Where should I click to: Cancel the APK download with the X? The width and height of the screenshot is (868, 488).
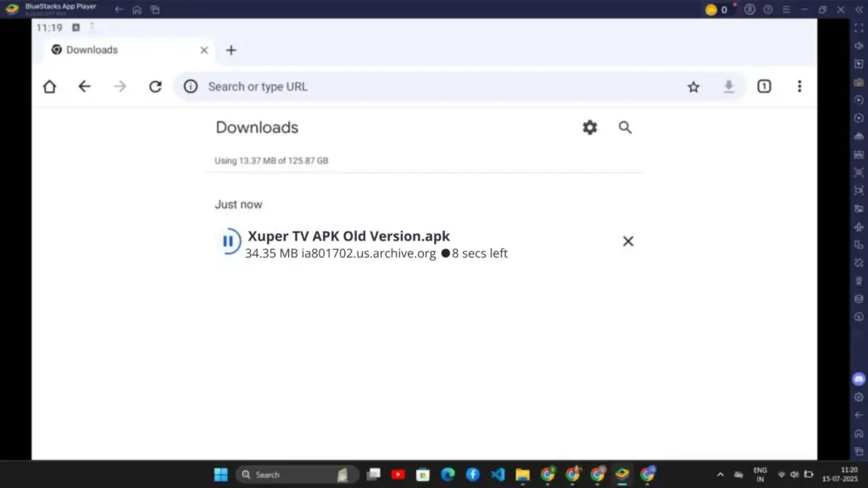click(x=628, y=241)
